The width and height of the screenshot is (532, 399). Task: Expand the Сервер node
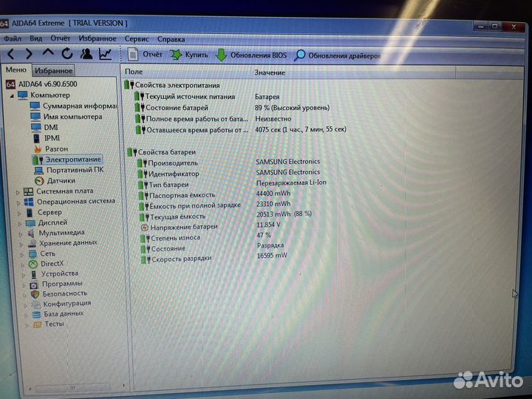click(x=19, y=214)
